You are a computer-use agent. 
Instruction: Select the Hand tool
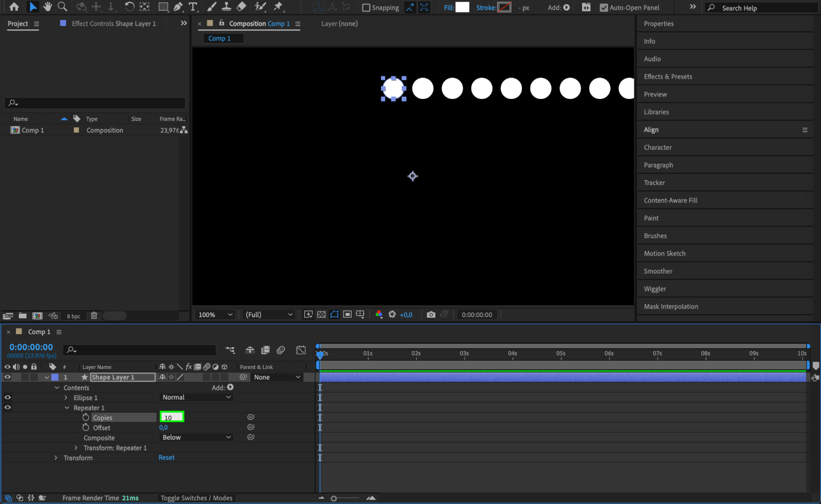tap(48, 7)
